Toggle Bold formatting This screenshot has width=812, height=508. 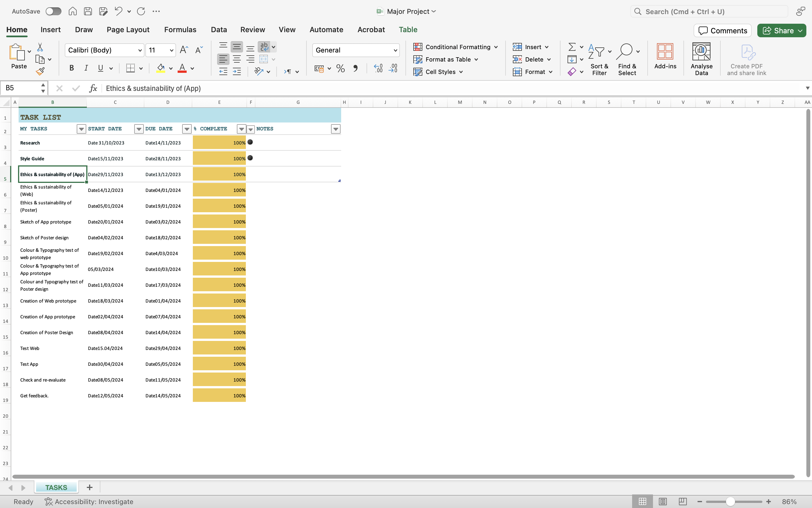71,68
